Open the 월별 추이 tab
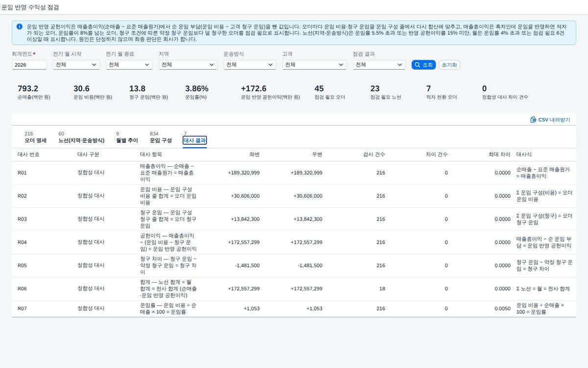 coord(127,137)
